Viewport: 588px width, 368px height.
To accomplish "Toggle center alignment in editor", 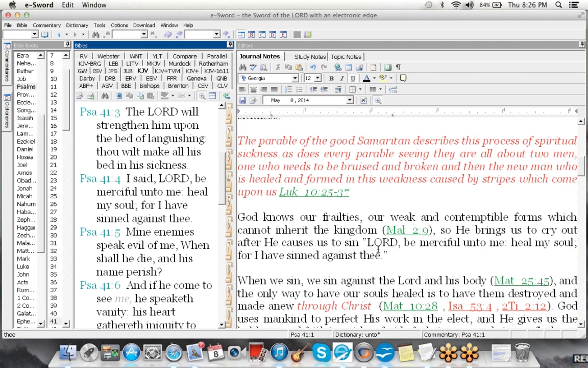I will click(253, 89).
